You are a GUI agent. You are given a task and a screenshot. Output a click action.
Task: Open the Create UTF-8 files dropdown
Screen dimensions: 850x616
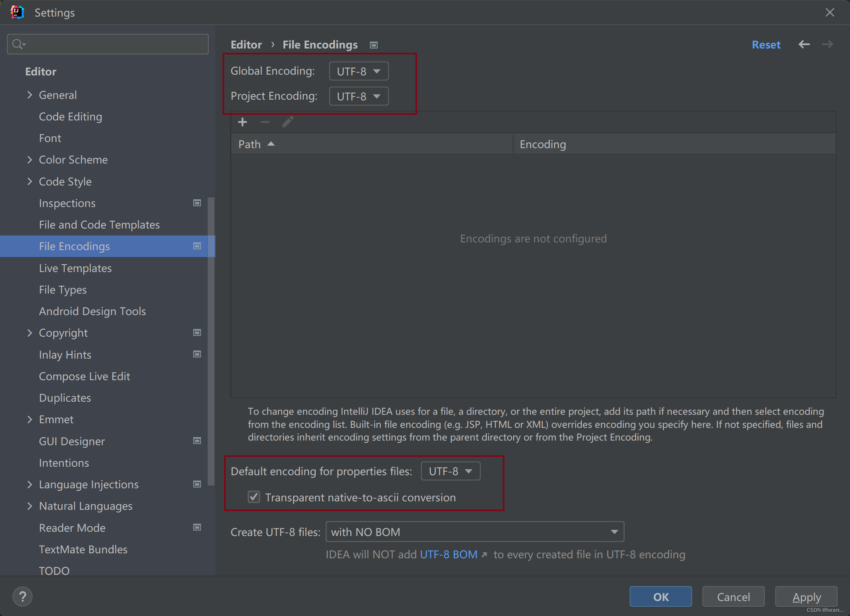pyautogui.click(x=614, y=532)
